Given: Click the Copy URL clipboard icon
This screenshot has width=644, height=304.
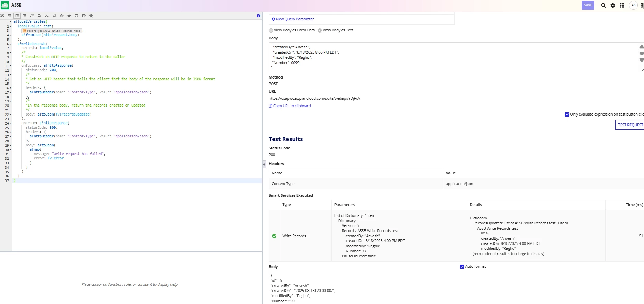Looking at the screenshot, I should [271, 106].
